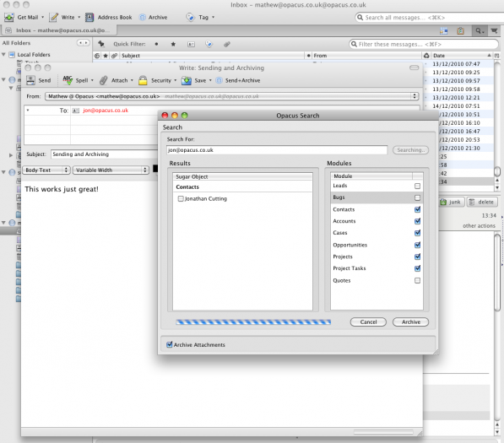The height and width of the screenshot is (443, 504).
Task: Click the Spell check ABC icon
Action: [68, 80]
